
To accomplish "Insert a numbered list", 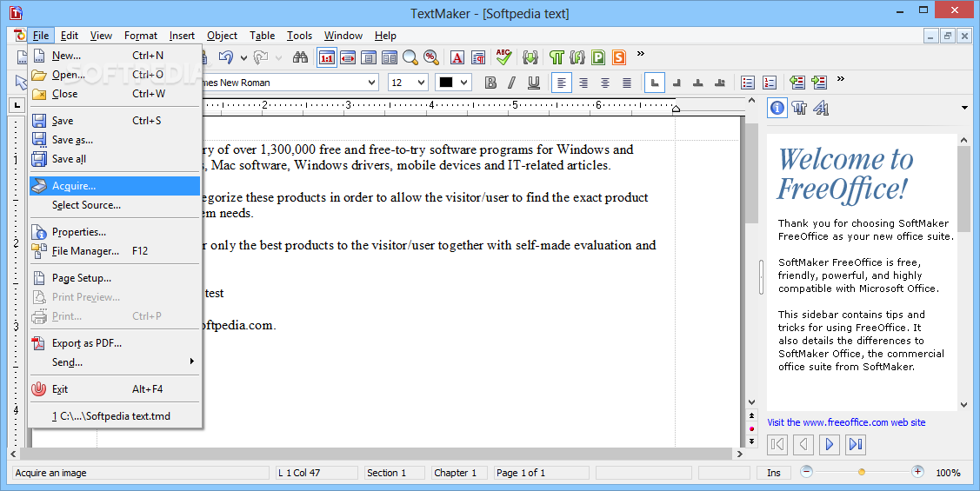I will (x=770, y=83).
